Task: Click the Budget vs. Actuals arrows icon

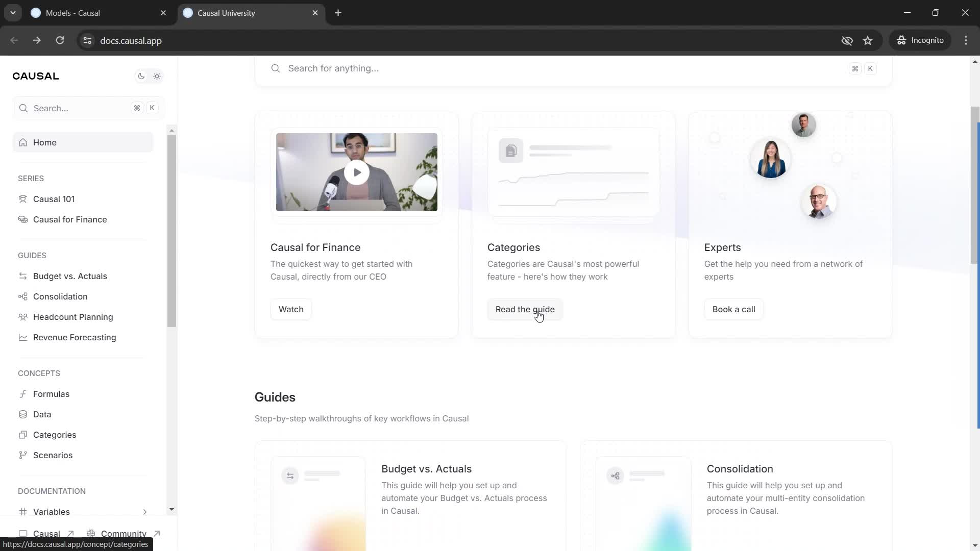Action: 23,276
